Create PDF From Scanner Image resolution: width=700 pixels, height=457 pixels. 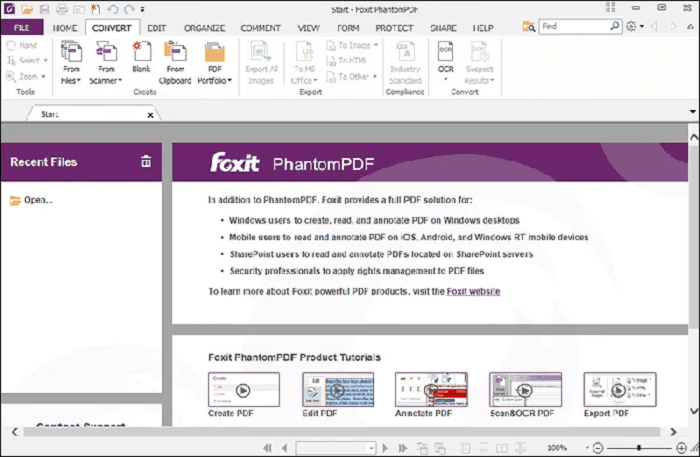tap(105, 62)
